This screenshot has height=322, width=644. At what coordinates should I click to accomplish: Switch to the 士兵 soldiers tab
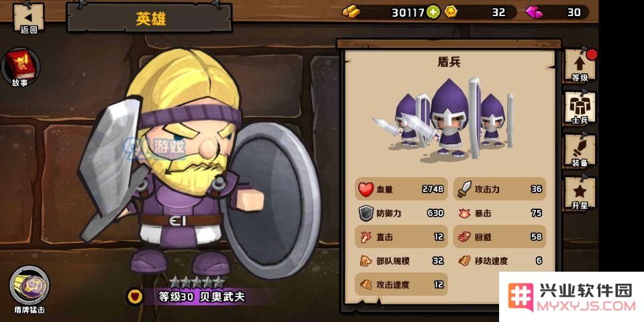(x=580, y=107)
